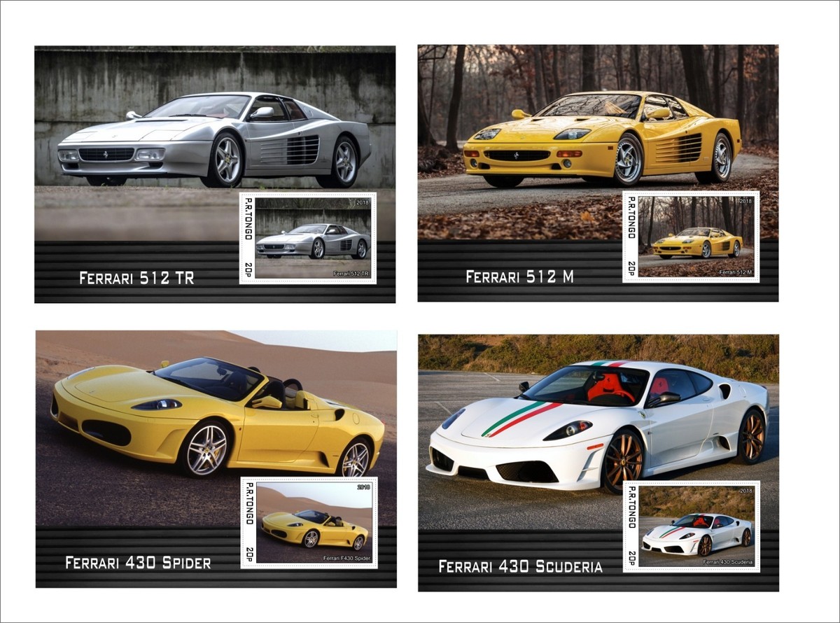The image size is (840, 623).
Task: Click the yellow Ferrari 512 M large photo
Action: click(x=598, y=143)
